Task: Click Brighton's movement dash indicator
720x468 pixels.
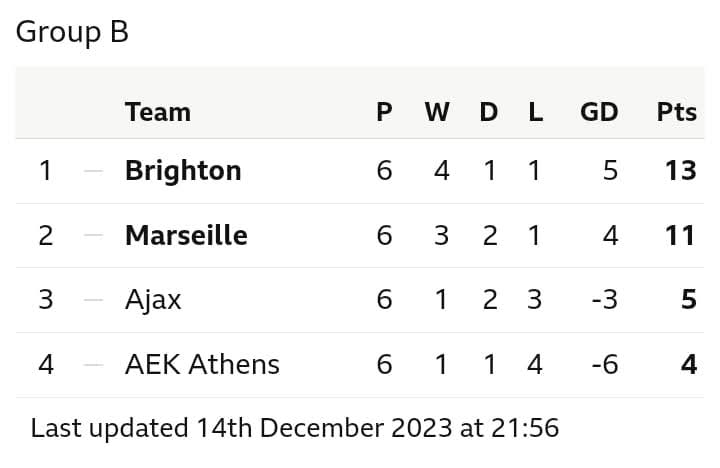Action: point(94,171)
